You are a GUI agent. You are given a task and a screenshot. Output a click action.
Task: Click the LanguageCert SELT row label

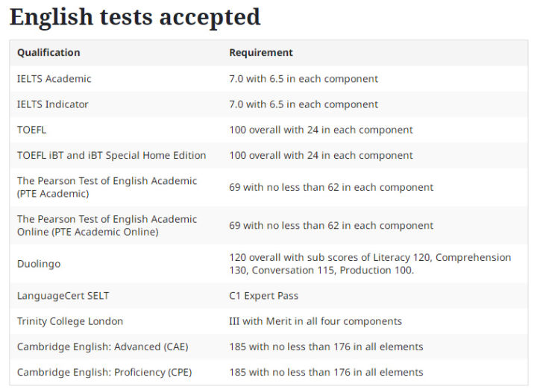pos(63,296)
